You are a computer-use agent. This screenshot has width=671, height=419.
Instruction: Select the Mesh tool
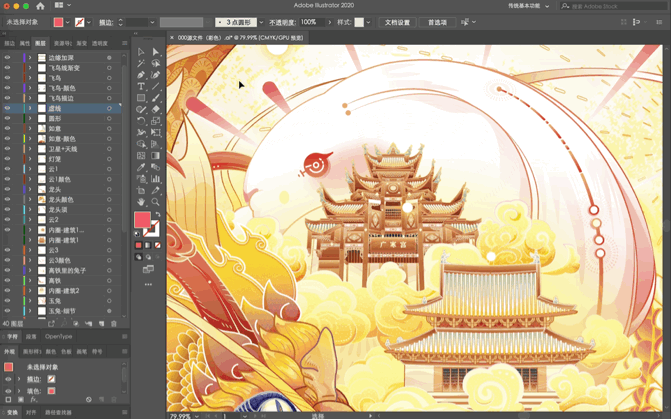[x=141, y=156]
